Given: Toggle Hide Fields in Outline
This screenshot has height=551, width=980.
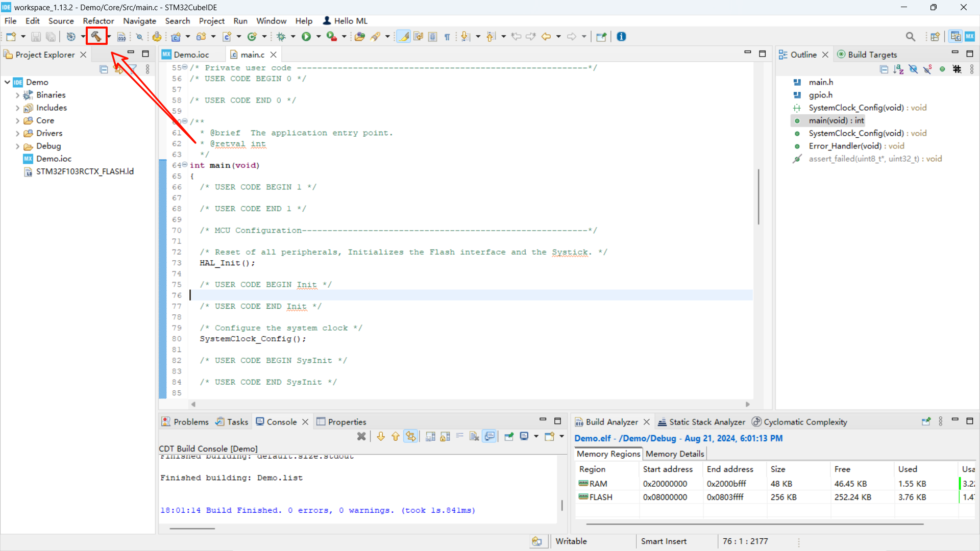Looking at the screenshot, I should click(x=913, y=69).
